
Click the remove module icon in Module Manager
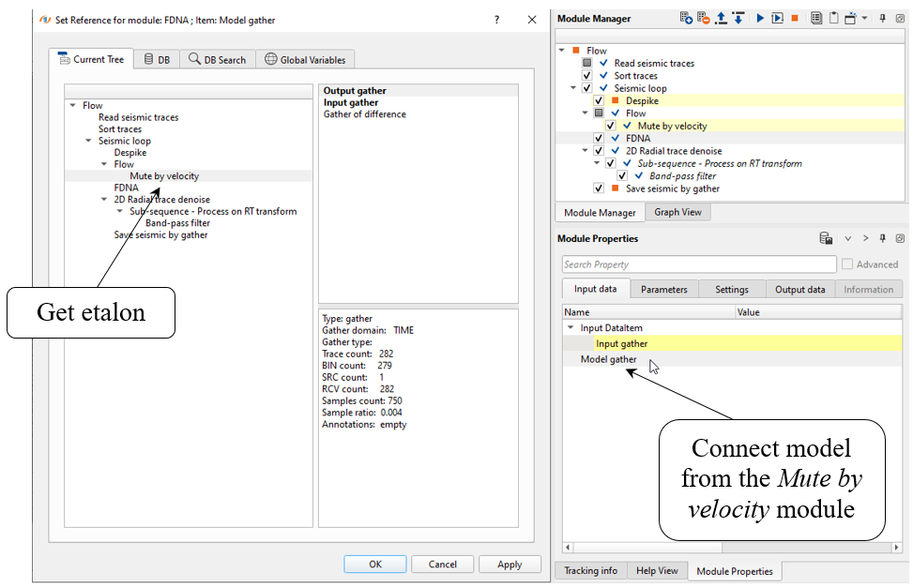[704, 18]
